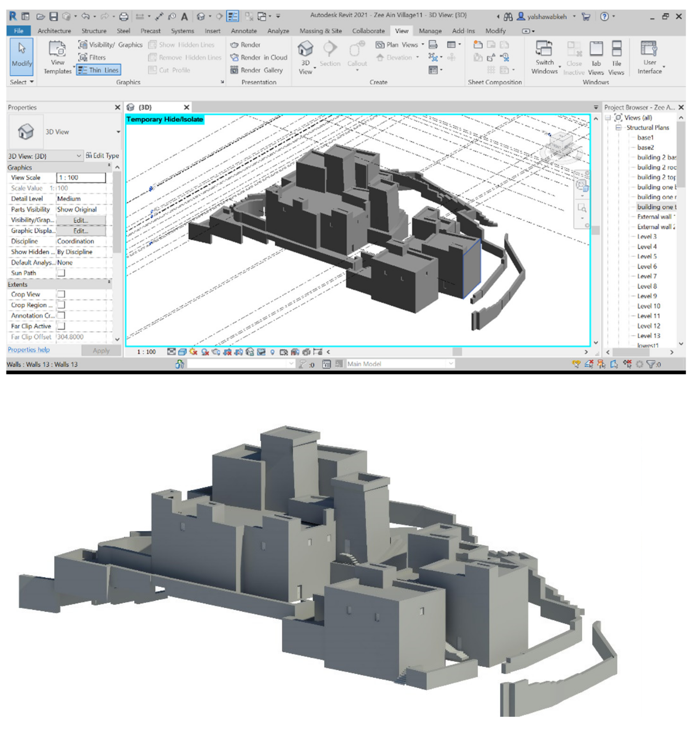Image resolution: width=700 pixels, height=729 pixels.
Task: Toggle the Crop View checkbox
Action: pos(61,294)
